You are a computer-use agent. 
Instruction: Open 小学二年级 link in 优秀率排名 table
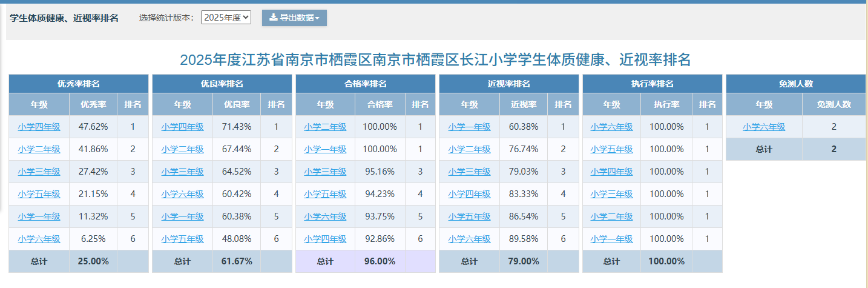point(39,150)
